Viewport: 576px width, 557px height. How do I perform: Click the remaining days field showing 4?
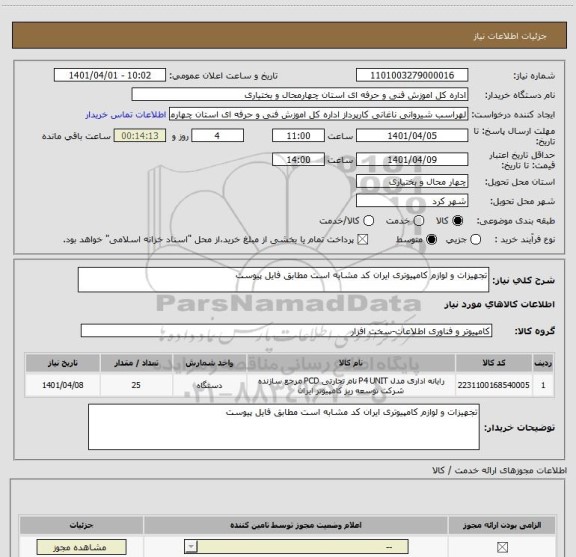(x=217, y=136)
